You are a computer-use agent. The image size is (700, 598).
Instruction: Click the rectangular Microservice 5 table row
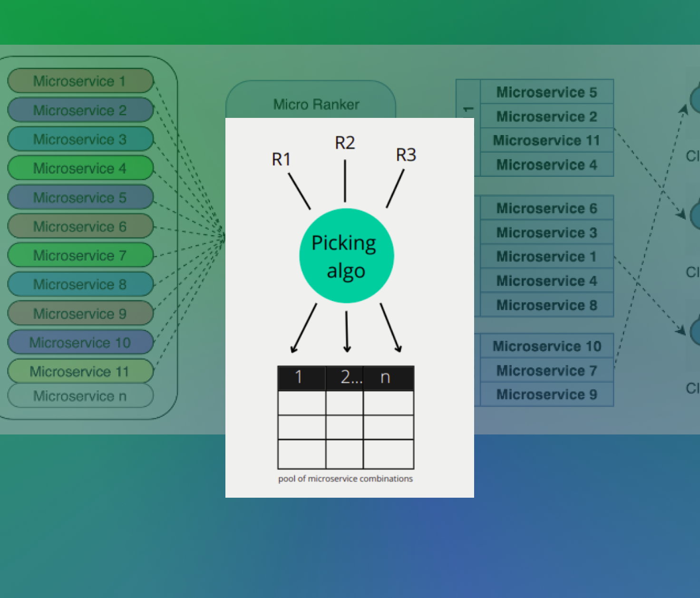click(547, 92)
